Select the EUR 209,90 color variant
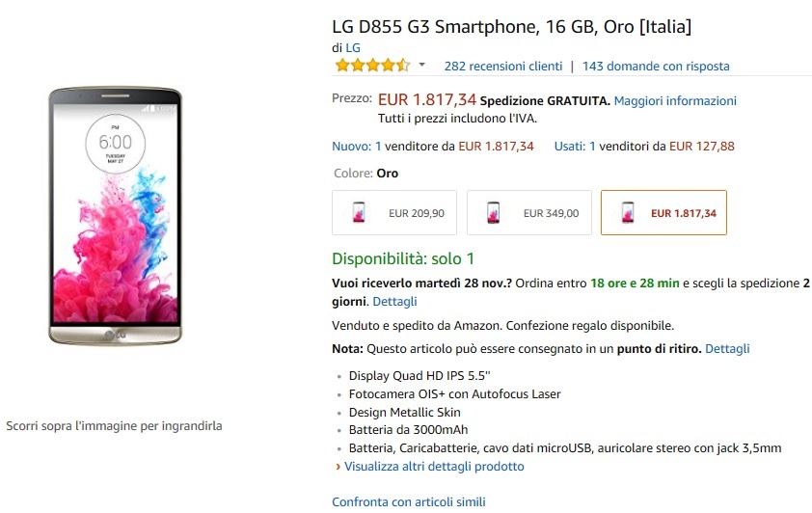The height and width of the screenshot is (513, 812). [x=394, y=213]
